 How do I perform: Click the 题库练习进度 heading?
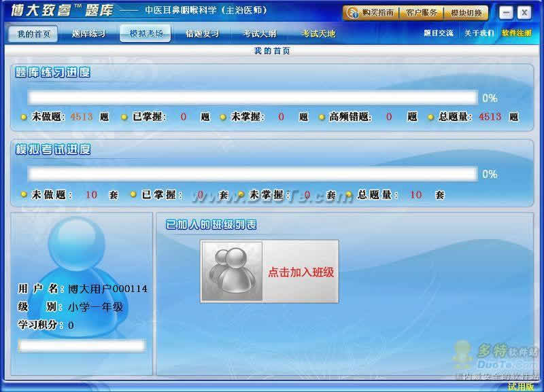click(53, 73)
